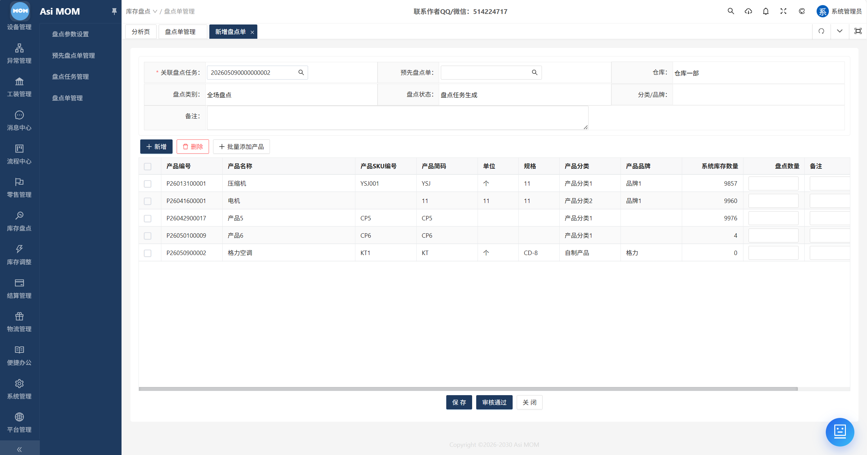Open the 设备管理 sidebar module
Image resolution: width=868 pixels, height=455 pixels.
tap(19, 27)
